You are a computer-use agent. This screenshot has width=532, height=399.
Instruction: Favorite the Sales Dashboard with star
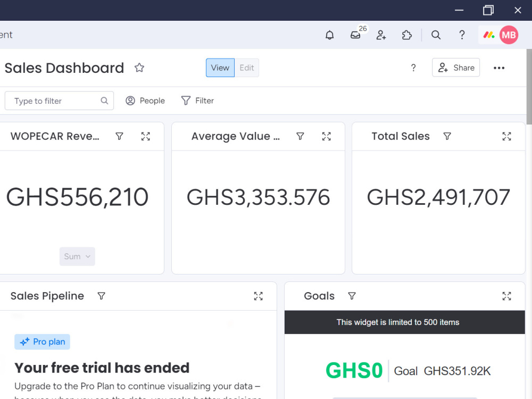pos(139,68)
